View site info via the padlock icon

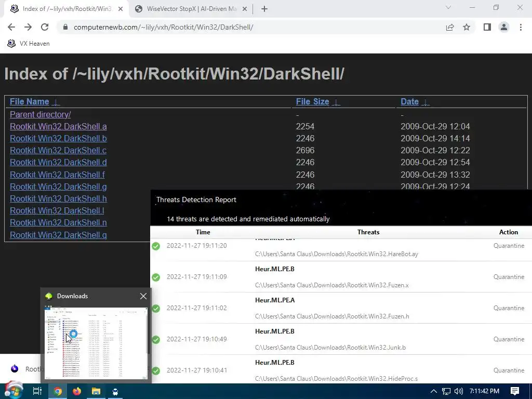[65, 27]
